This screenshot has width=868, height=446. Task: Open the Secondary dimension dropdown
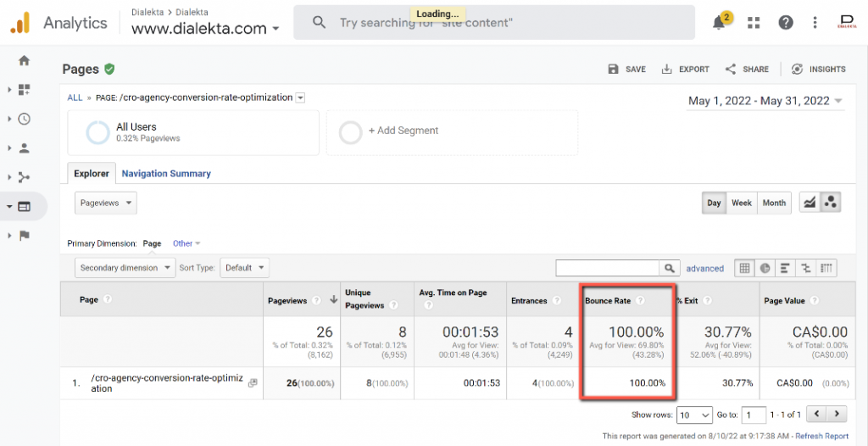point(125,268)
